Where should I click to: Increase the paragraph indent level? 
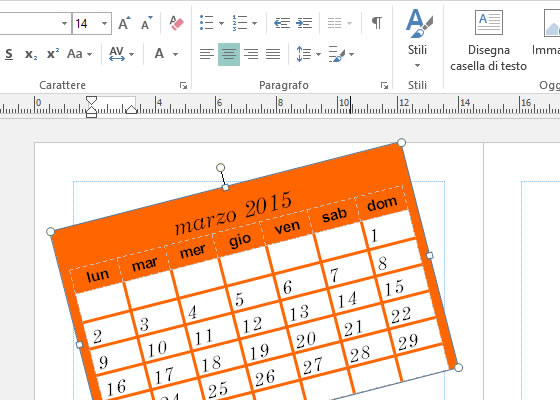(x=304, y=23)
